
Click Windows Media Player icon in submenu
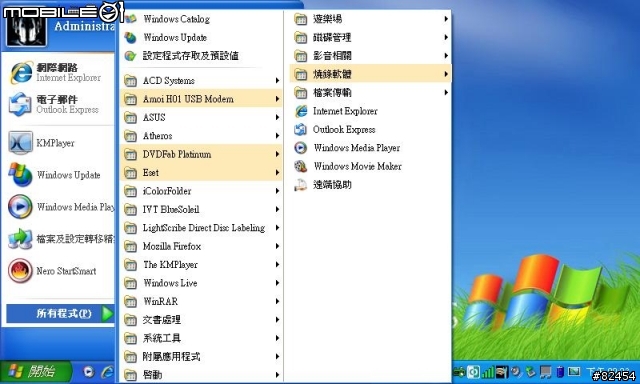(x=301, y=148)
